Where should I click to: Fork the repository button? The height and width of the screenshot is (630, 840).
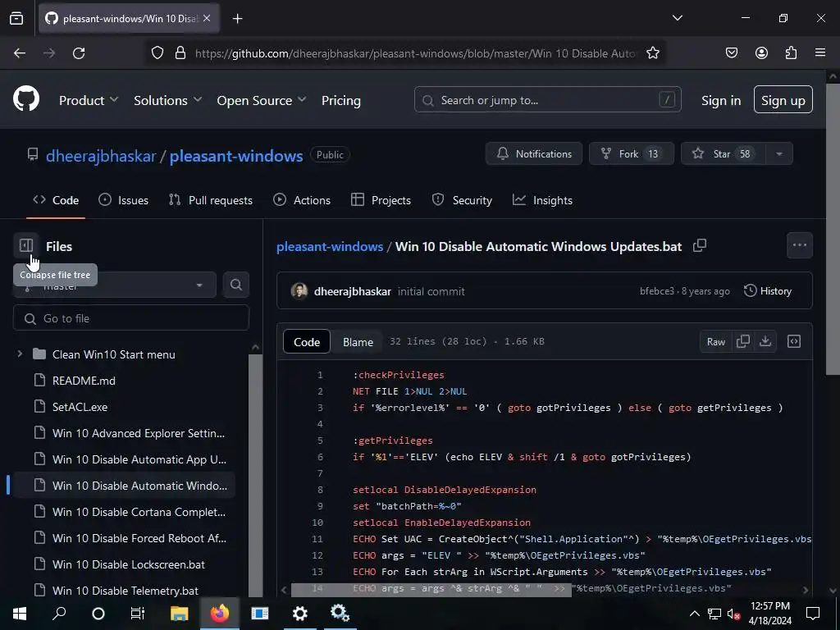(x=631, y=153)
